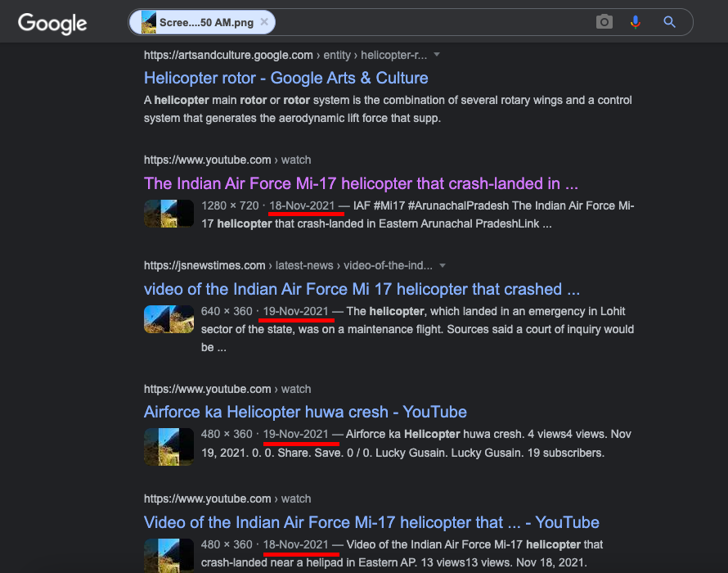Expand options arrow beside jsnewstimes.com URL
Image resolution: width=728 pixels, height=573 pixels.
(x=443, y=266)
